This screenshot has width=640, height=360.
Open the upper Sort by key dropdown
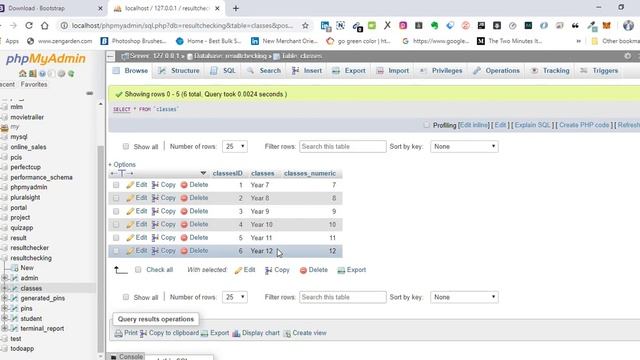464,146
